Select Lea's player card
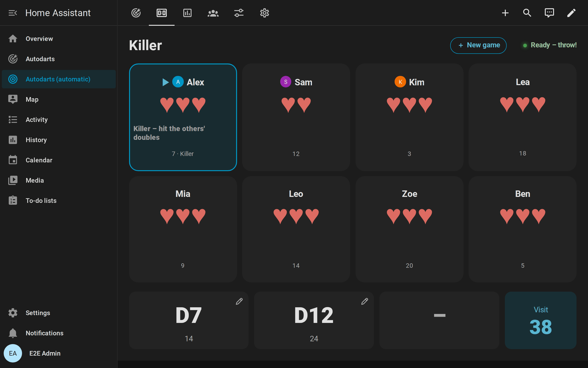Viewport: 588px width, 368px height. [522, 117]
